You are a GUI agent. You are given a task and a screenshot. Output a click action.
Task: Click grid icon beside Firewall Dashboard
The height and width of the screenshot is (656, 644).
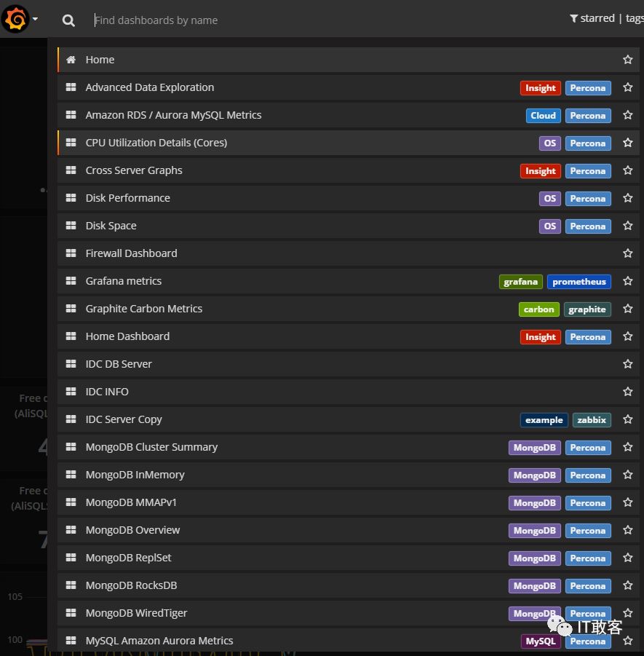(x=71, y=253)
